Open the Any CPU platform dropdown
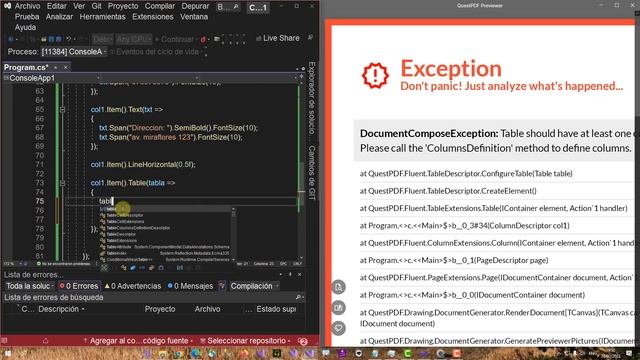This screenshot has height=360, width=640. click(x=134, y=39)
